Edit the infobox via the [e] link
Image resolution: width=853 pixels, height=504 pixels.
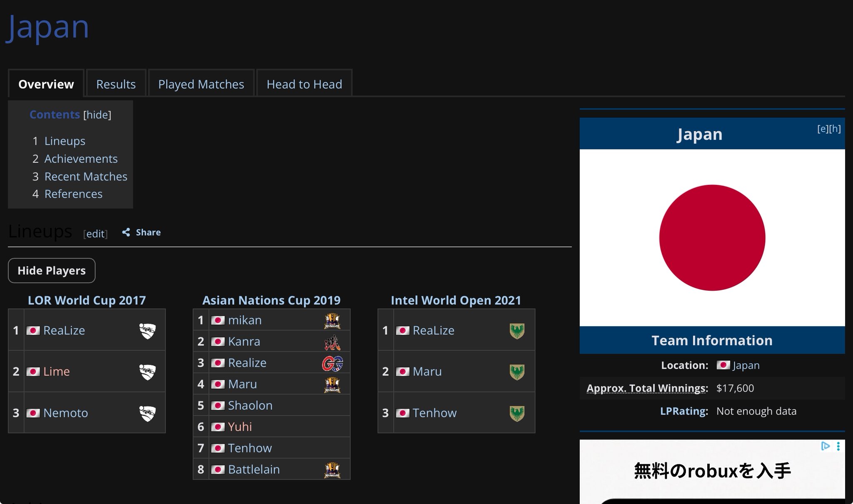coord(823,129)
